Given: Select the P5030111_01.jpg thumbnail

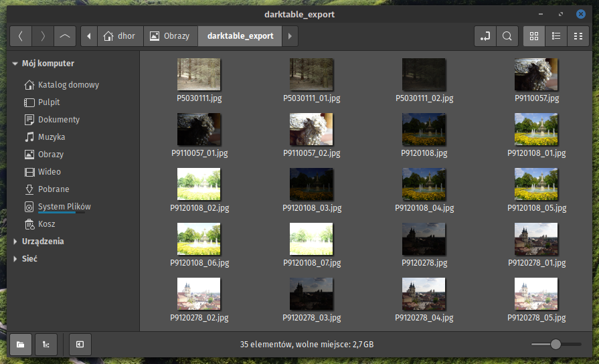Looking at the screenshot, I should [311, 74].
